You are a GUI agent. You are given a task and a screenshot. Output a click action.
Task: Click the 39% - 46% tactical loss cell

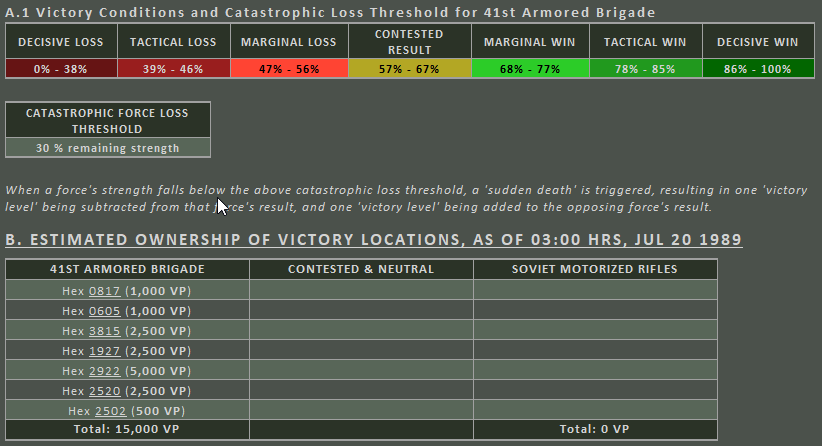174,69
